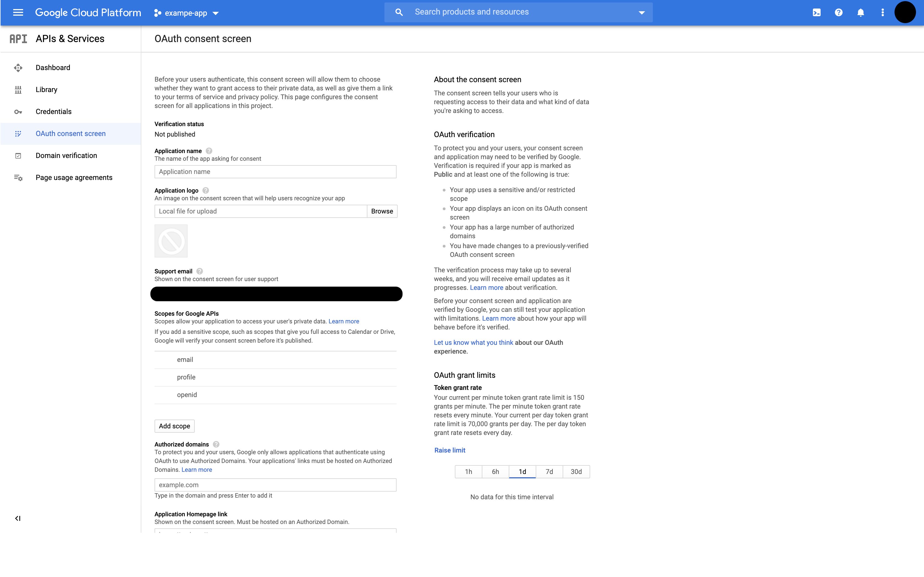Image resolution: width=924 pixels, height=577 pixels.
Task: Focus the Application name input field
Action: click(275, 172)
